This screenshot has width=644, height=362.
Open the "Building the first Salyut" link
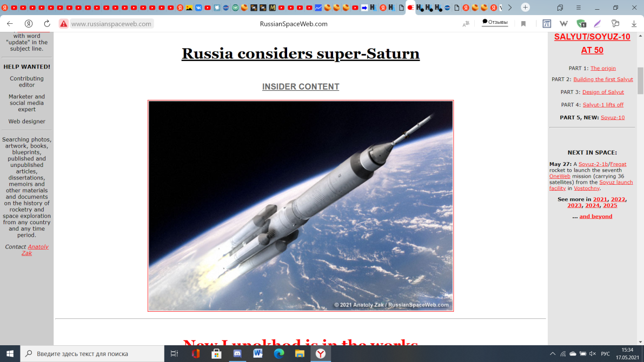click(603, 79)
